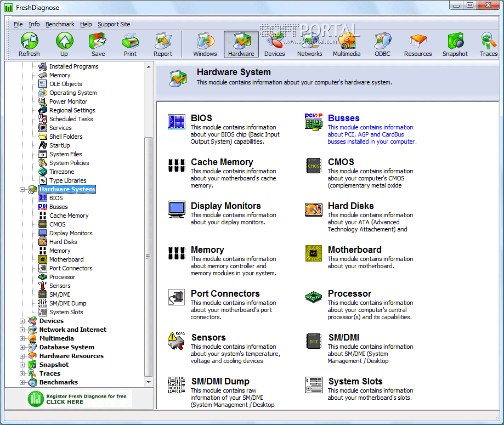Open the Hard Disks module heading
Screen dimensions: 504x425
(350, 206)
